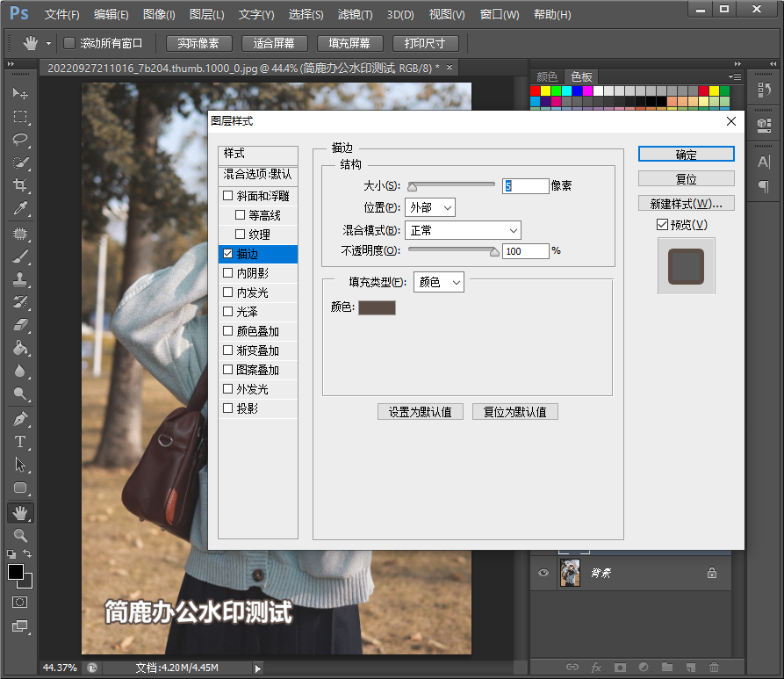Enable the 斜面和浮雕 style checkbox
The width and height of the screenshot is (784, 679).
pyautogui.click(x=228, y=196)
